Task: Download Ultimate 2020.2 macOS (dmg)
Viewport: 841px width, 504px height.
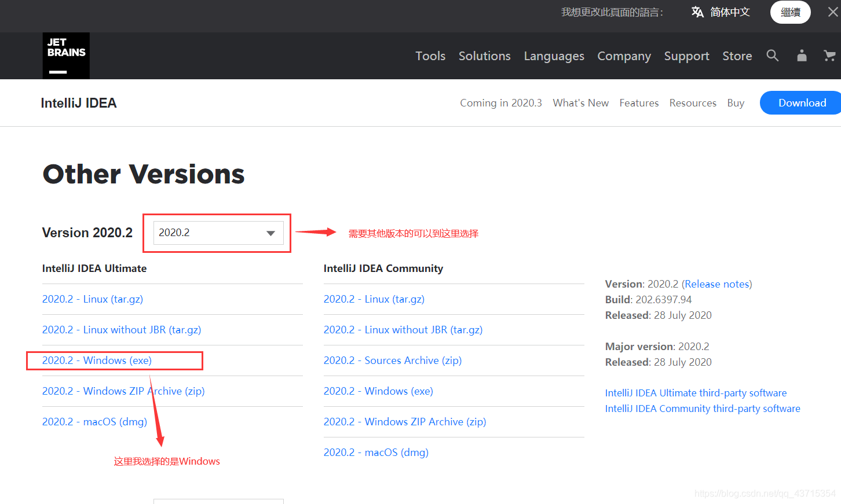Action: 94,422
